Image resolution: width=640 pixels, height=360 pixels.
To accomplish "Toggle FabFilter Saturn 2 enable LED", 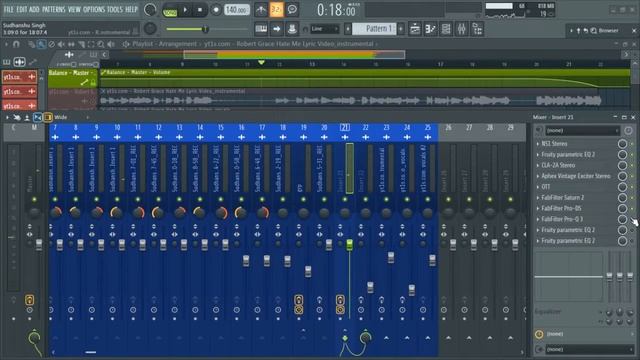I will 632,198.
